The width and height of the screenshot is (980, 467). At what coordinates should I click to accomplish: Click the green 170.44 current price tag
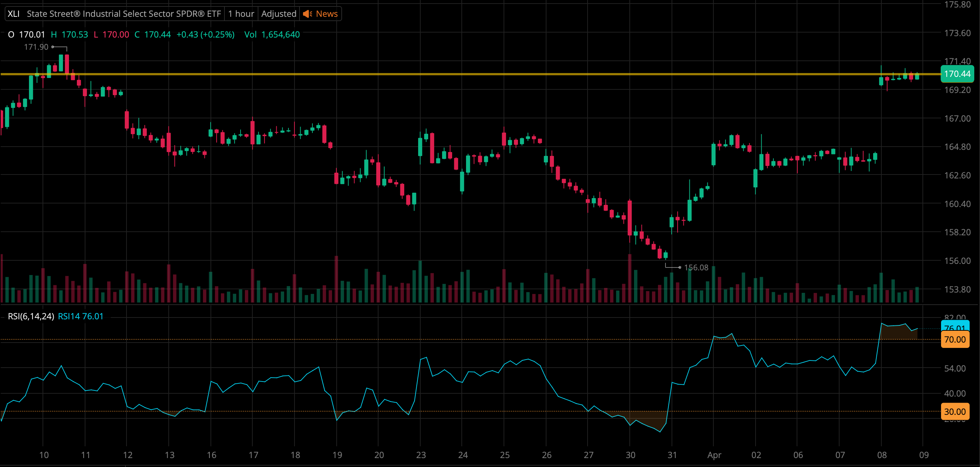coord(957,74)
